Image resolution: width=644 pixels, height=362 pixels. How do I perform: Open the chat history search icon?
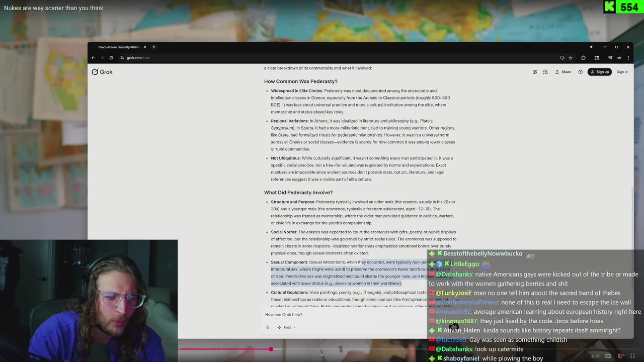[545, 72]
